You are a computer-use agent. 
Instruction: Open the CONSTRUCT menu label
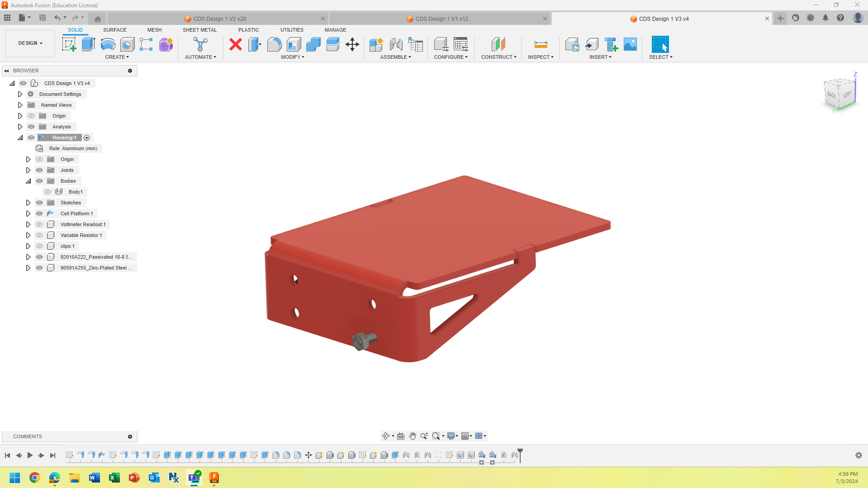point(499,57)
